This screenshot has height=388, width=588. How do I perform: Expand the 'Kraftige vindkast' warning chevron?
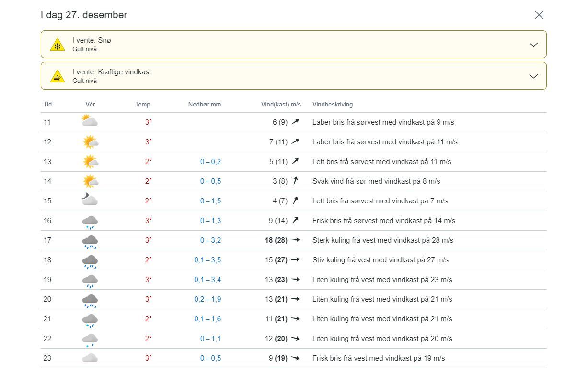pyautogui.click(x=533, y=76)
